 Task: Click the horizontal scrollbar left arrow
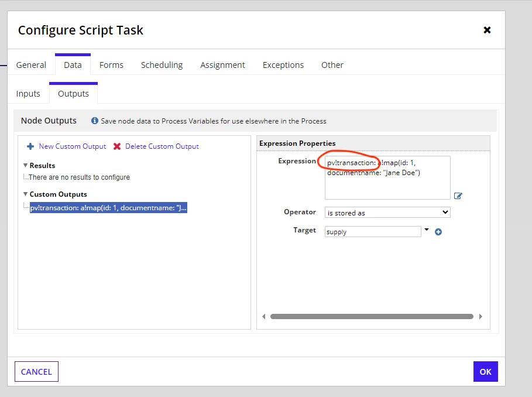263,317
